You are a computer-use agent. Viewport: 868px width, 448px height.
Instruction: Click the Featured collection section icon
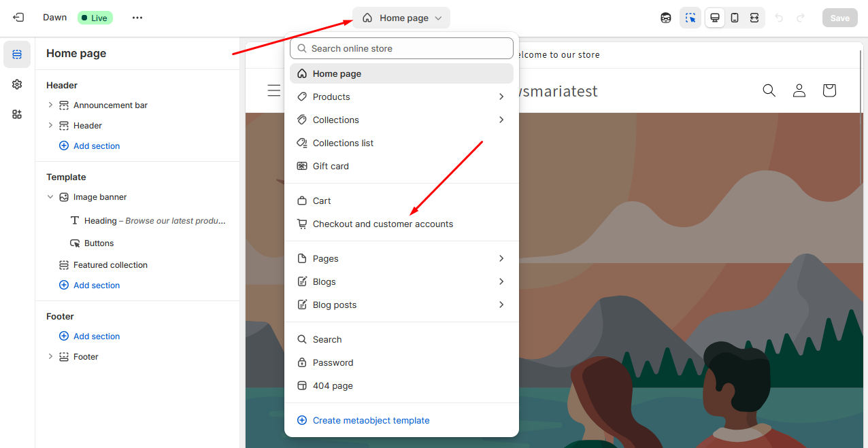pos(64,265)
